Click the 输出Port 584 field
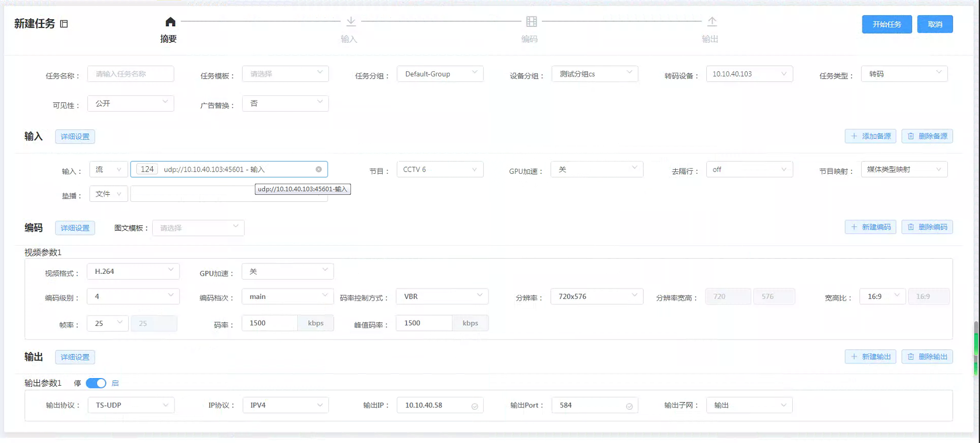 click(594, 405)
